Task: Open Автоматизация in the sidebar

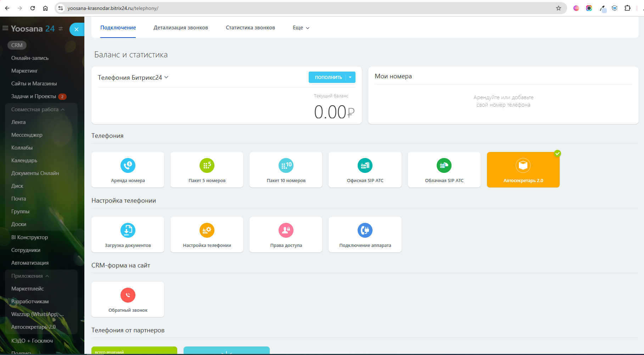Action: coord(30,263)
